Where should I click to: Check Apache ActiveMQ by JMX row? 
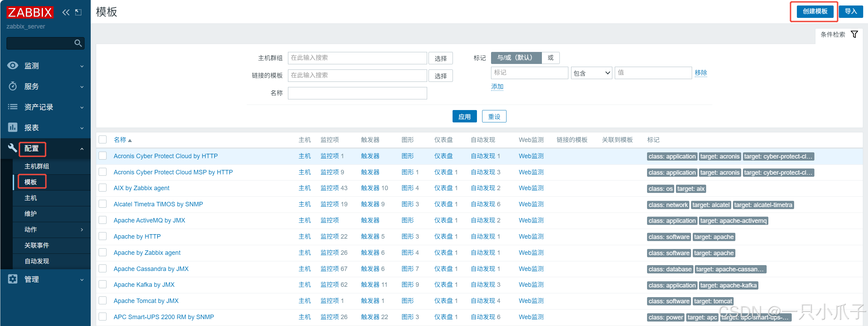[102, 220]
